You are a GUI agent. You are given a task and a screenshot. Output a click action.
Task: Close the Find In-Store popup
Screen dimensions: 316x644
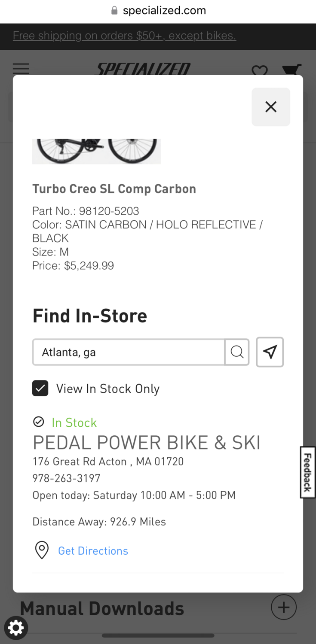pyautogui.click(x=271, y=107)
